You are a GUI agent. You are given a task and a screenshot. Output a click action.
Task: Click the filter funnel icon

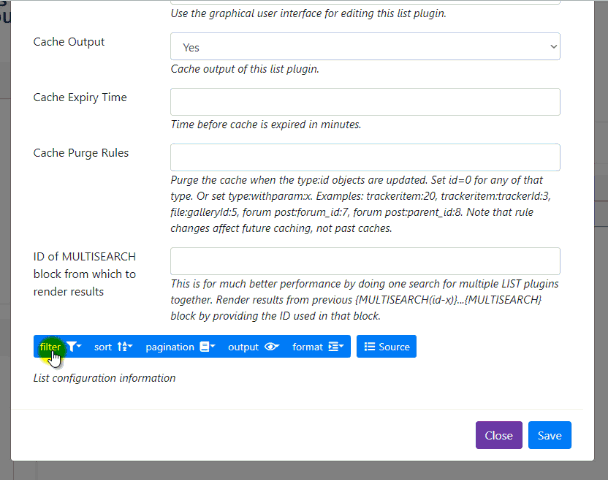pos(72,347)
